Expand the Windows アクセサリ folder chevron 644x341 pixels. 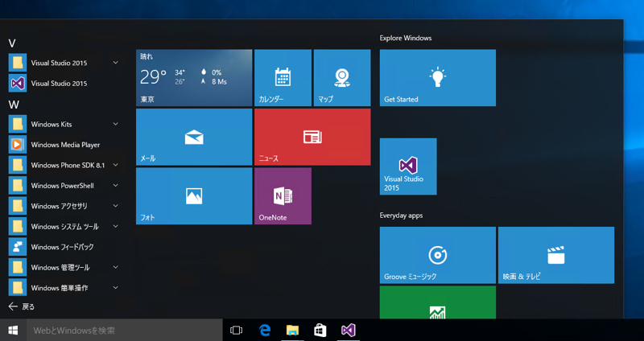click(x=116, y=206)
